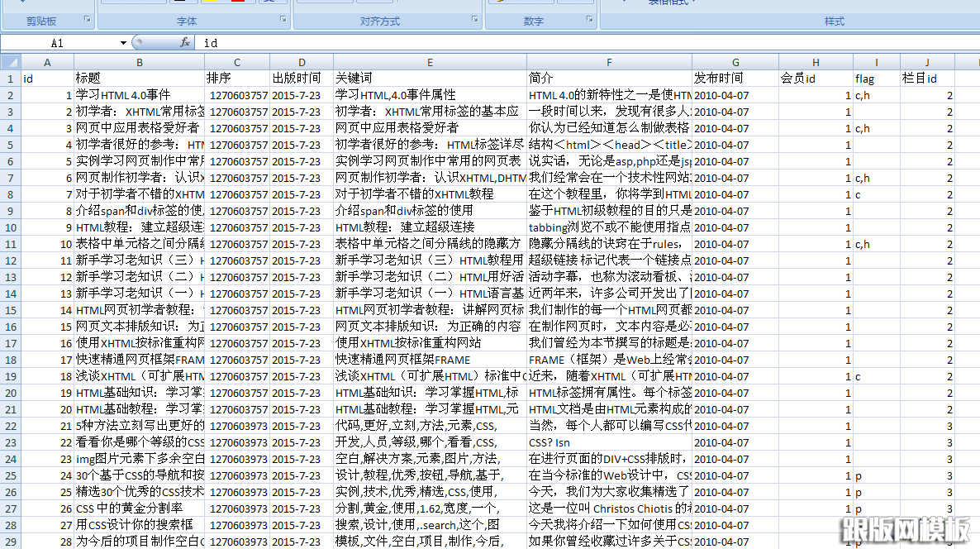The image size is (980, 549).
Task: Select the column H header
Action: (x=815, y=62)
